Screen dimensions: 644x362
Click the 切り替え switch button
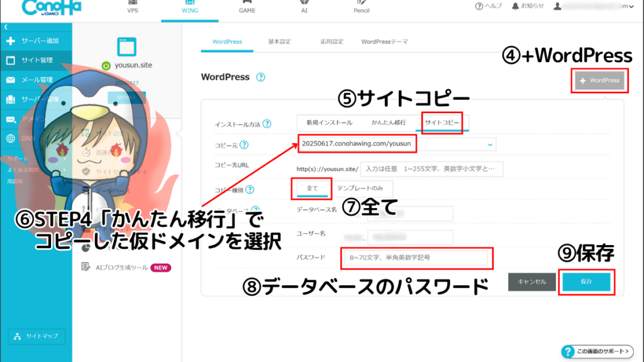click(126, 97)
